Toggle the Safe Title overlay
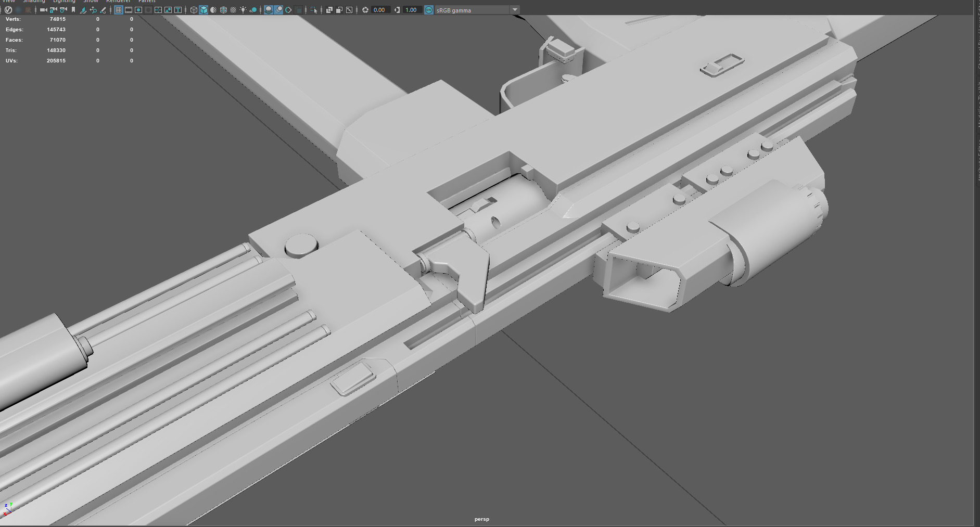Image resolution: width=980 pixels, height=527 pixels. point(178,10)
